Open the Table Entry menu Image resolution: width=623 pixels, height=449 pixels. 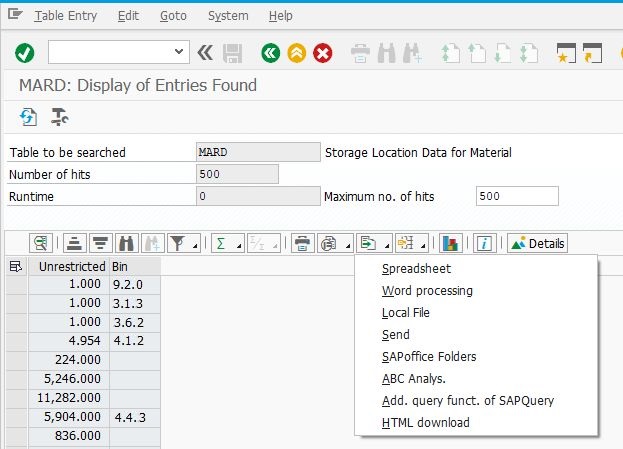(66, 16)
